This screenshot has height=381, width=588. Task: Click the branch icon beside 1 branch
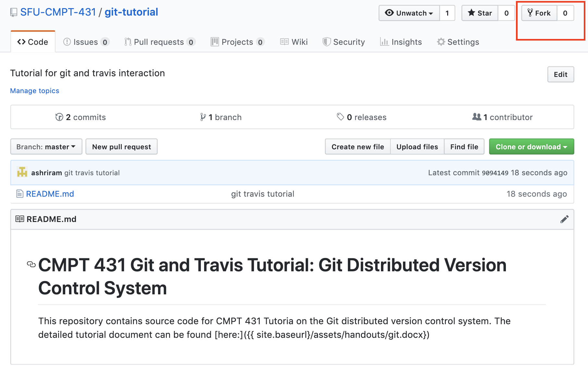(203, 117)
